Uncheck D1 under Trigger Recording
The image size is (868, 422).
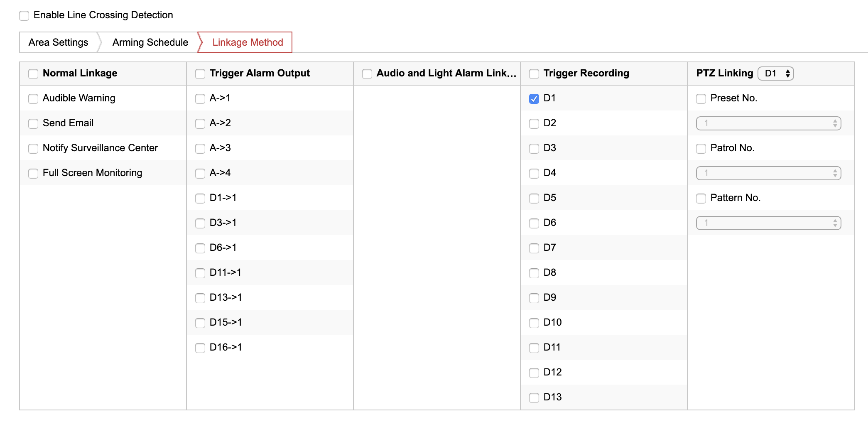534,99
